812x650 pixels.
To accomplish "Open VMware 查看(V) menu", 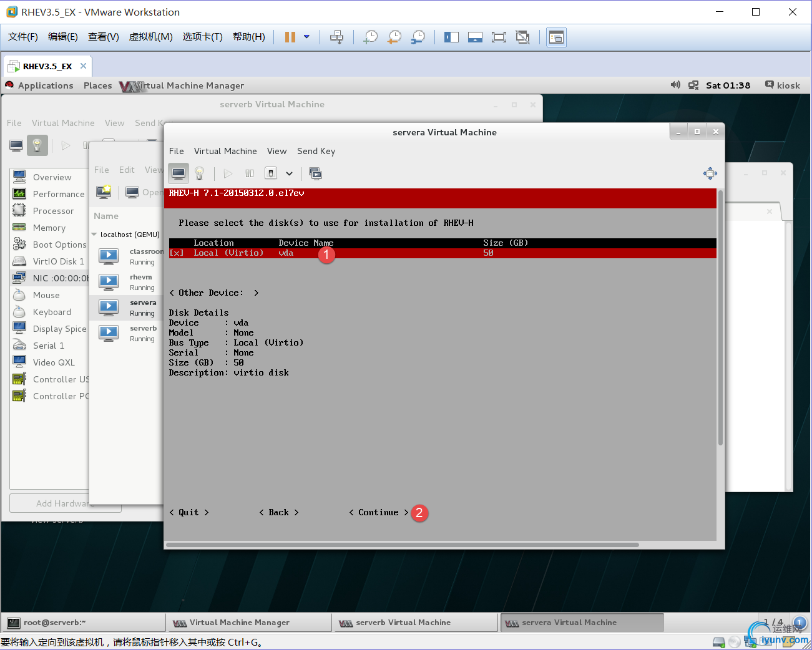I will pyautogui.click(x=104, y=37).
